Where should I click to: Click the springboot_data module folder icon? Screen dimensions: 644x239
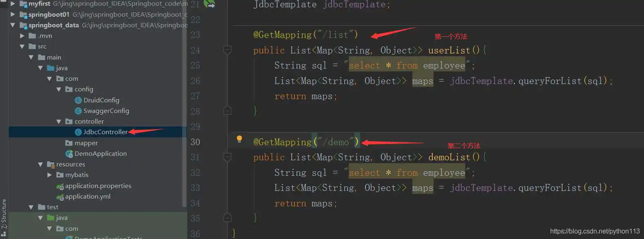pyautogui.click(x=23, y=25)
